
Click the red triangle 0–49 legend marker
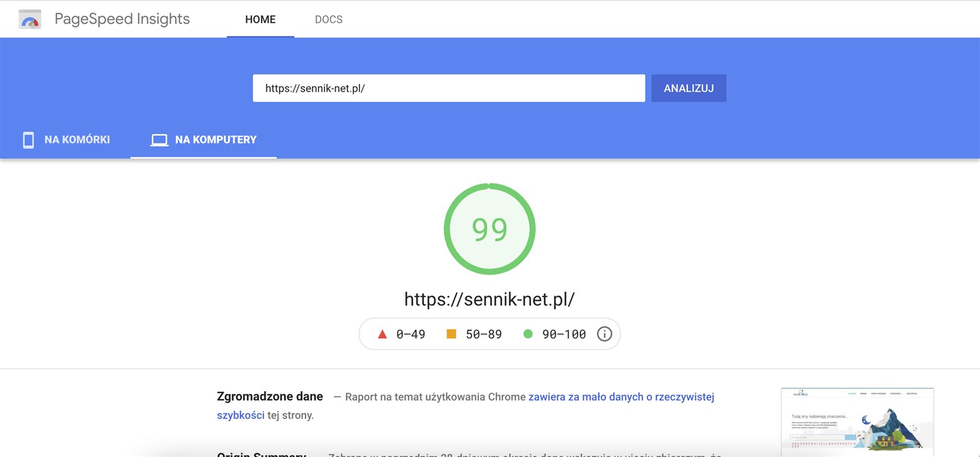click(382, 334)
